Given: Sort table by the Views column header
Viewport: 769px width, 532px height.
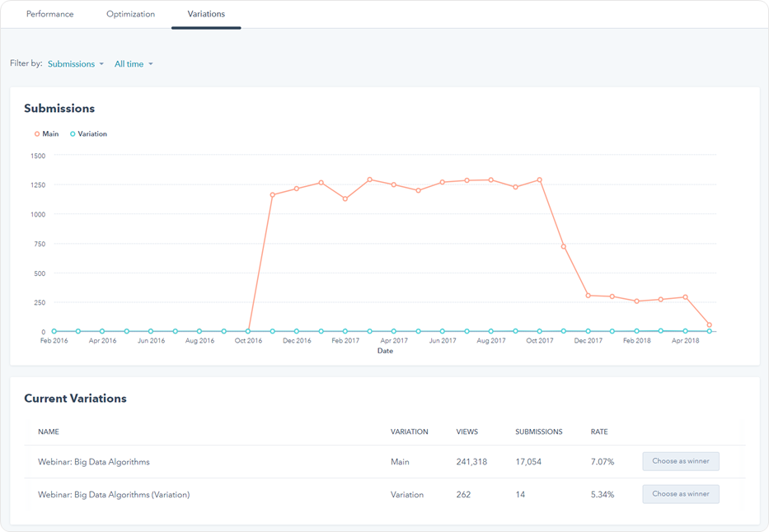Looking at the screenshot, I should click(x=467, y=432).
